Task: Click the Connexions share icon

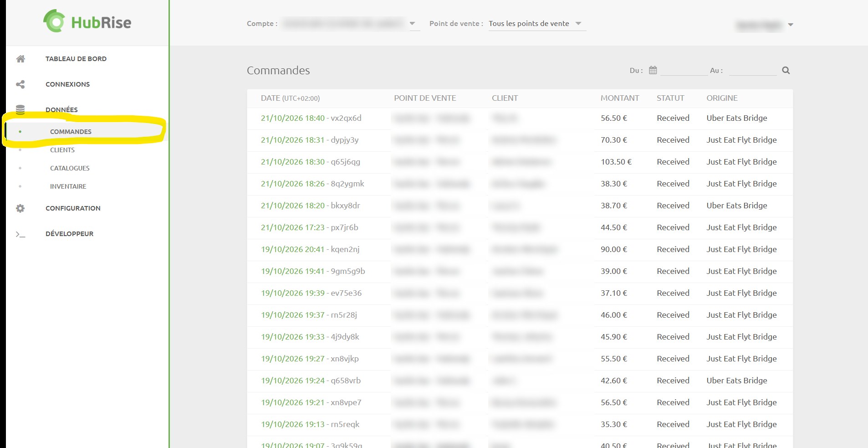Action: 20,84
